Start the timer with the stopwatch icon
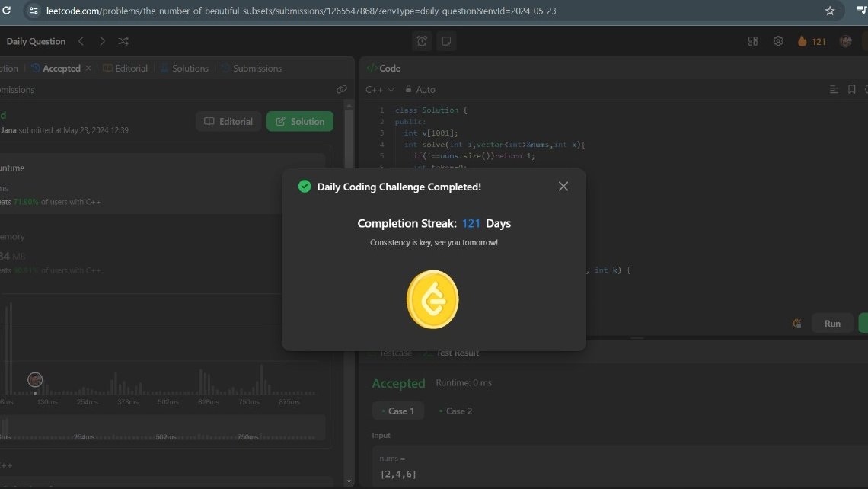Viewport: 868px width, 489px height. (422, 41)
